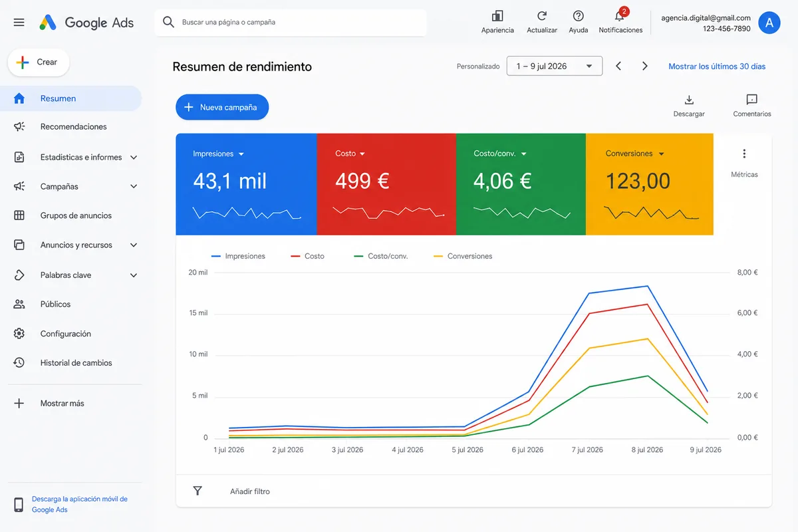Open the Apariencia appearance icon
The image size is (798, 532).
[x=497, y=16]
